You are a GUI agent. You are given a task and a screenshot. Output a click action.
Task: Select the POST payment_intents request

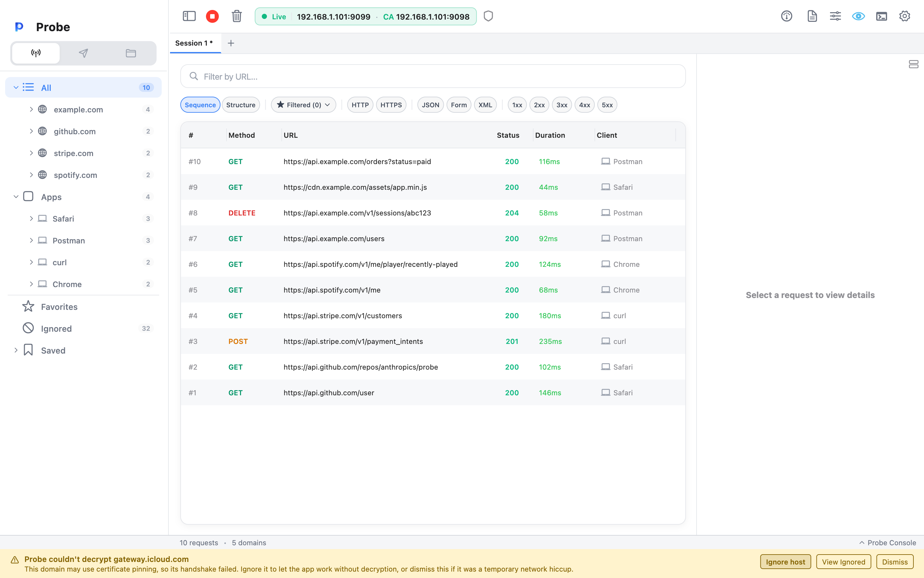click(433, 341)
